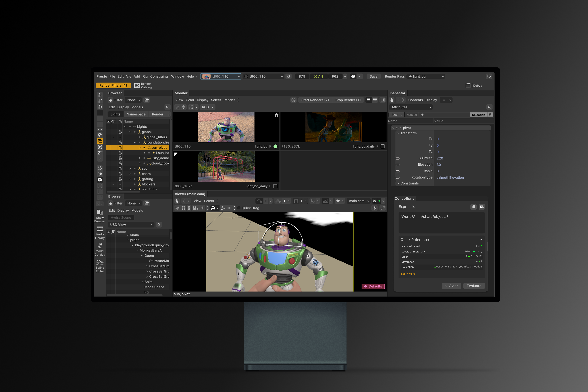Screen dimensions: 588x392
Task: Click the viewer sliders settings icon
Action: 374,208
